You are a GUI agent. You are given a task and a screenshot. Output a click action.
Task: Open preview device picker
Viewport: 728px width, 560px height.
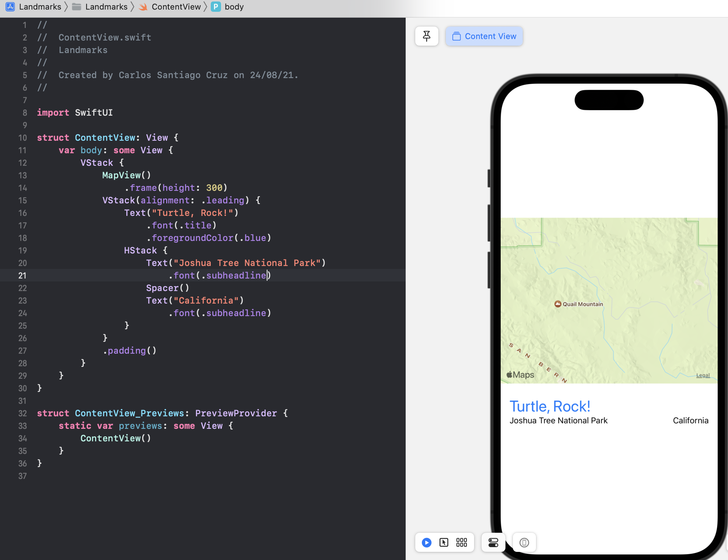tap(524, 542)
